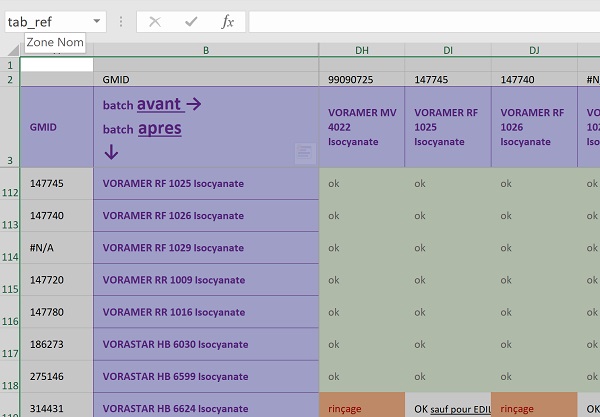Select column DI header
The width and height of the screenshot is (600, 417).
pos(448,50)
